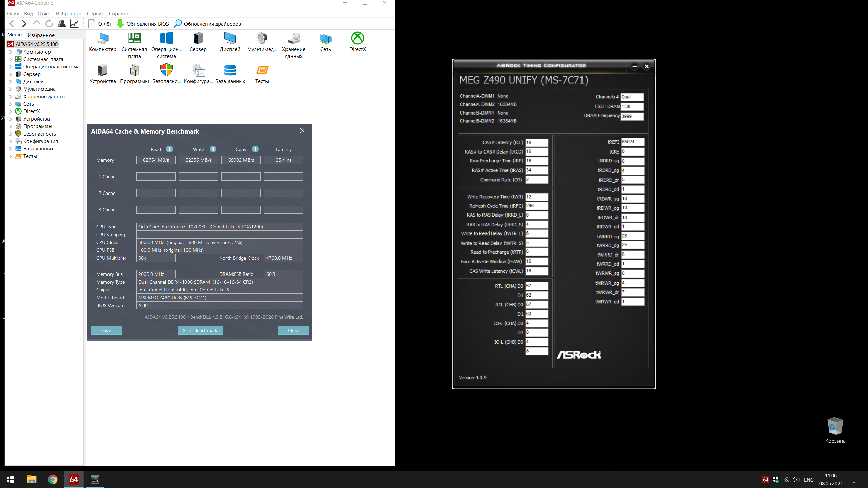The image size is (868, 488).
Task: Click the Read info icon in benchmark
Action: click(170, 149)
